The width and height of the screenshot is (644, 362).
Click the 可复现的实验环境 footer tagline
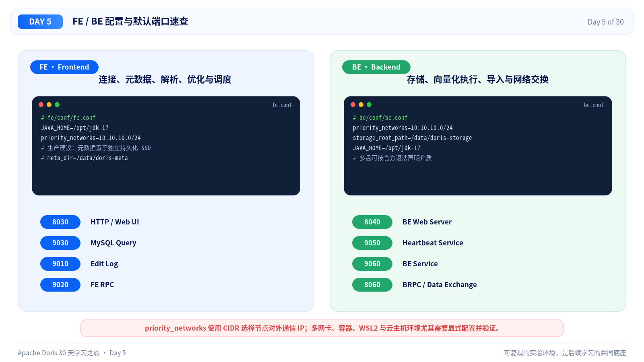[x=565, y=353]
